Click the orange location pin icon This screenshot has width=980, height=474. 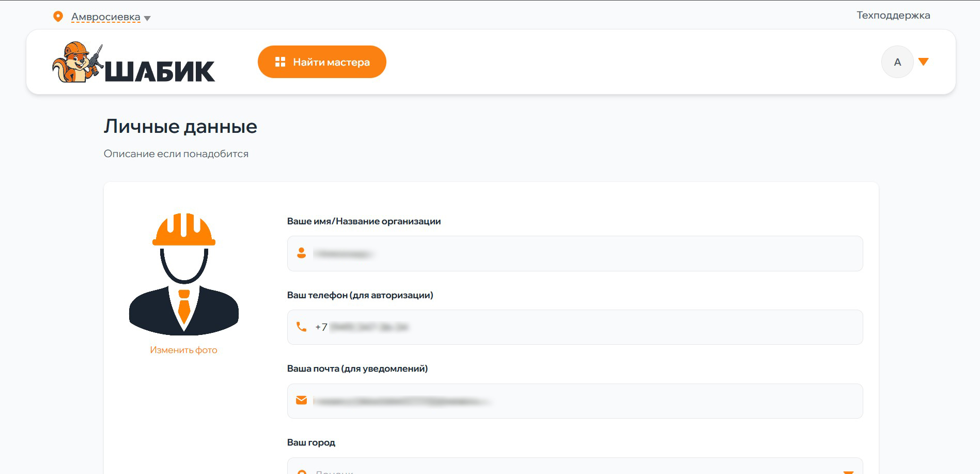point(58,17)
